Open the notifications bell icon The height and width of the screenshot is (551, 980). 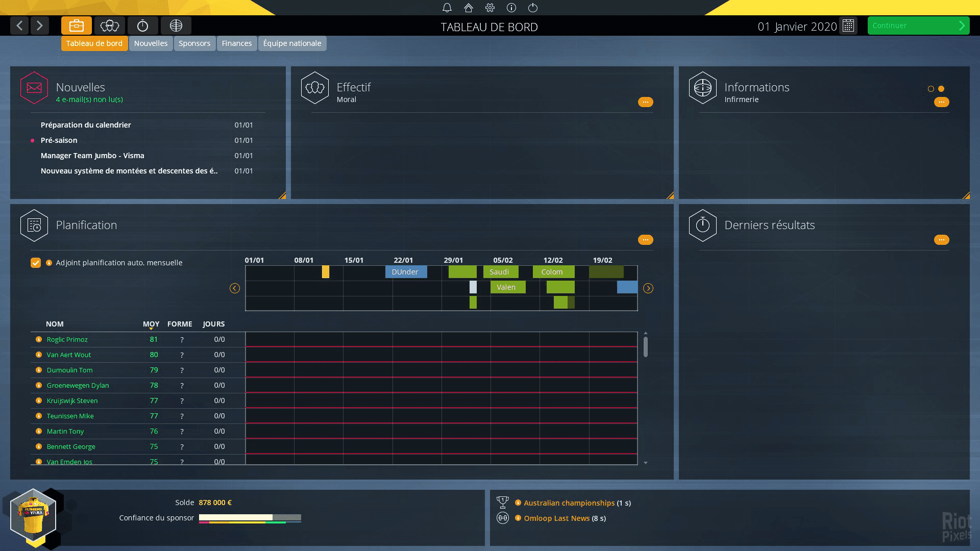(x=448, y=8)
